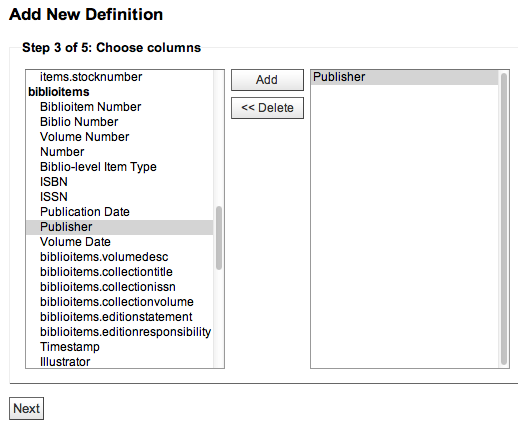Click the Next button
The image size is (518, 425).
pyautogui.click(x=26, y=408)
